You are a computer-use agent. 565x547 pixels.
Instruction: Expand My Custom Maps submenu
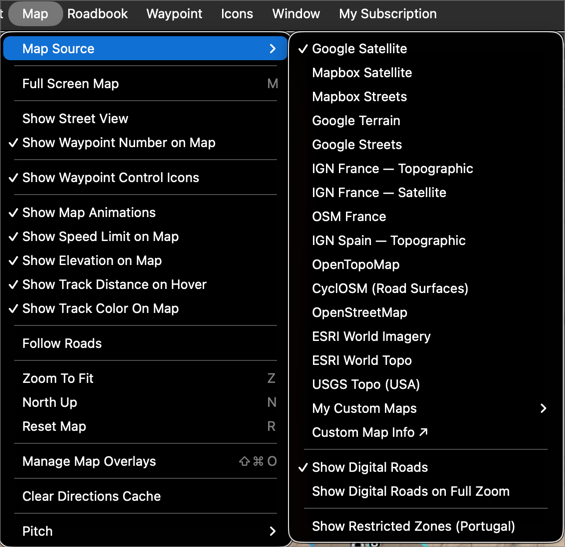coord(426,408)
